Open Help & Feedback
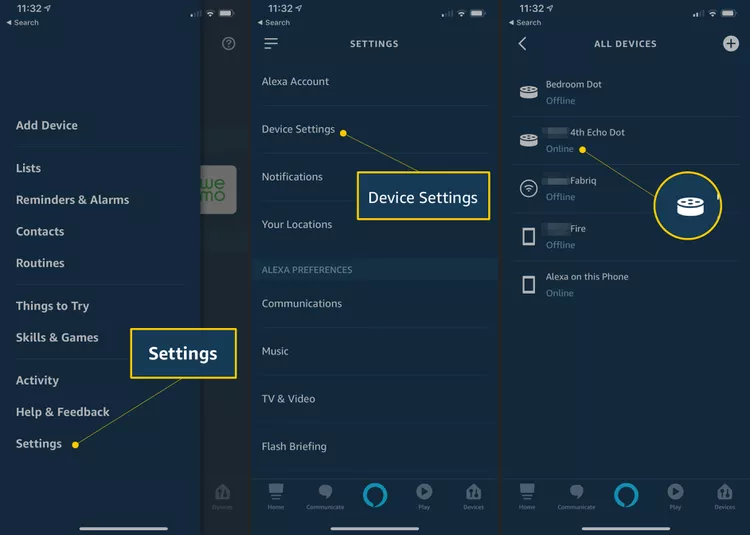 [63, 412]
